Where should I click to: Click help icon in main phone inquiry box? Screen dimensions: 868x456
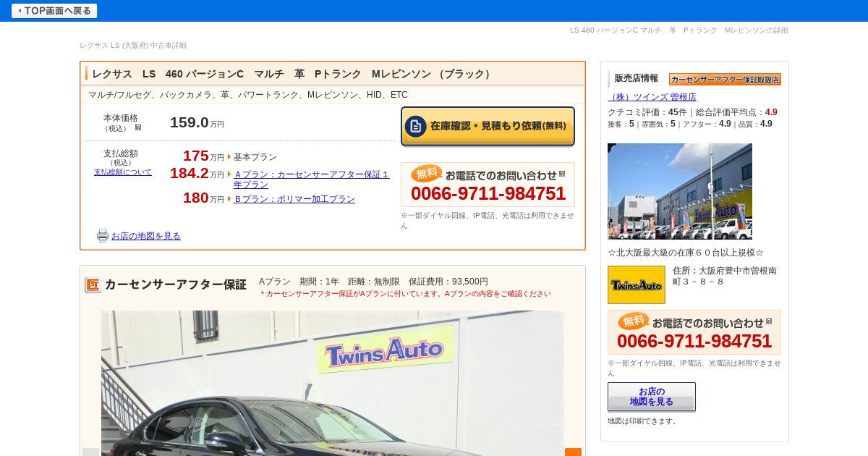pos(562,174)
